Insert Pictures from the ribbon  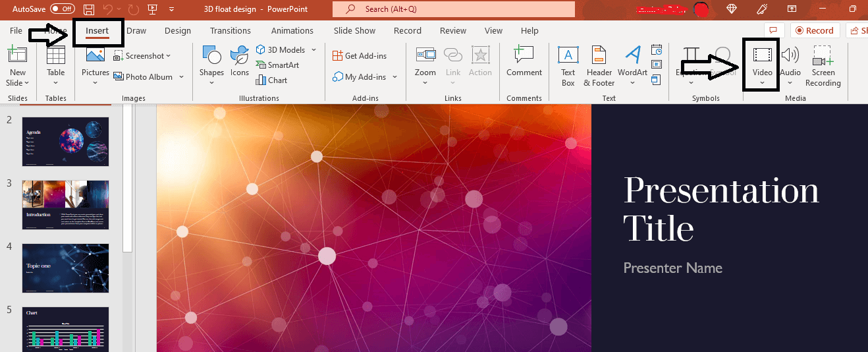pyautogui.click(x=95, y=62)
